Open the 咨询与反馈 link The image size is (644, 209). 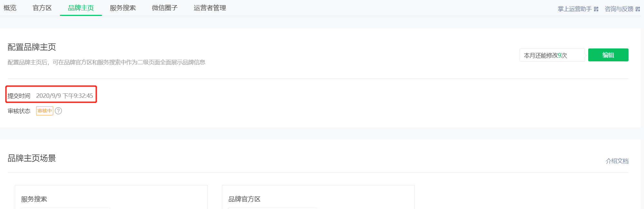point(619,9)
